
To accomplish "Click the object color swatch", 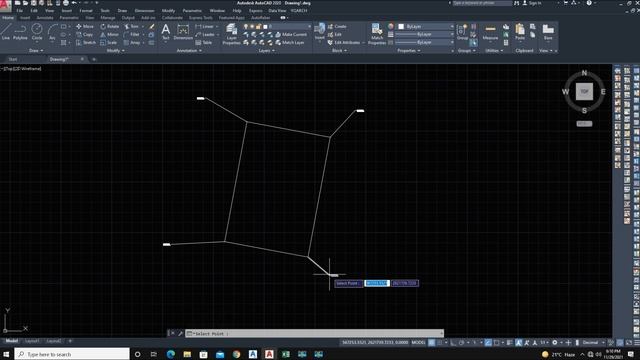I will (401, 26).
